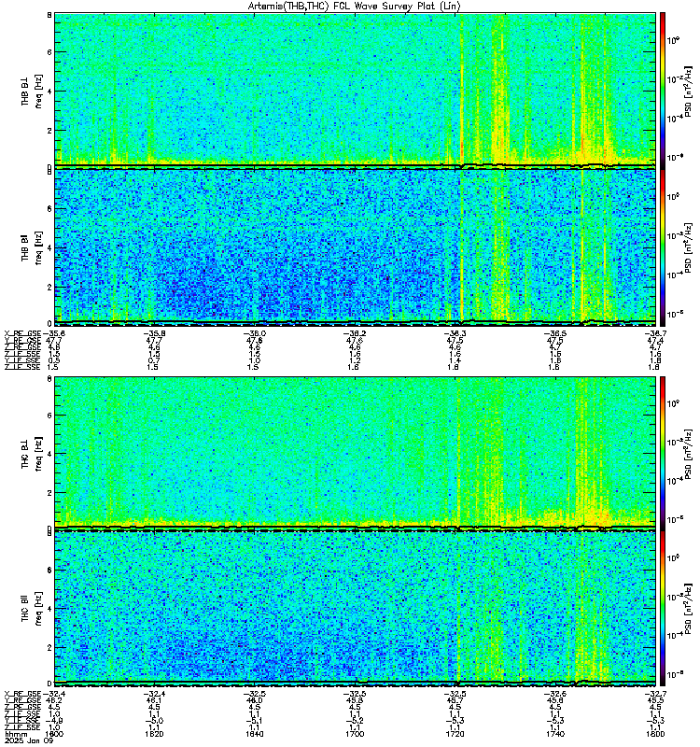Click the 1700 time tick label
The image size is (700, 747).
(355, 734)
